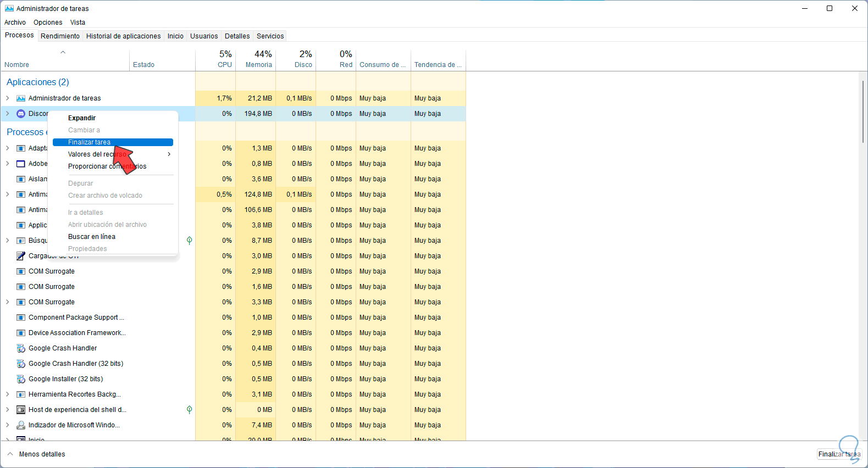Choose Proporcionar comentarios in the context menu
Image resolution: width=868 pixels, height=468 pixels.
113,166
